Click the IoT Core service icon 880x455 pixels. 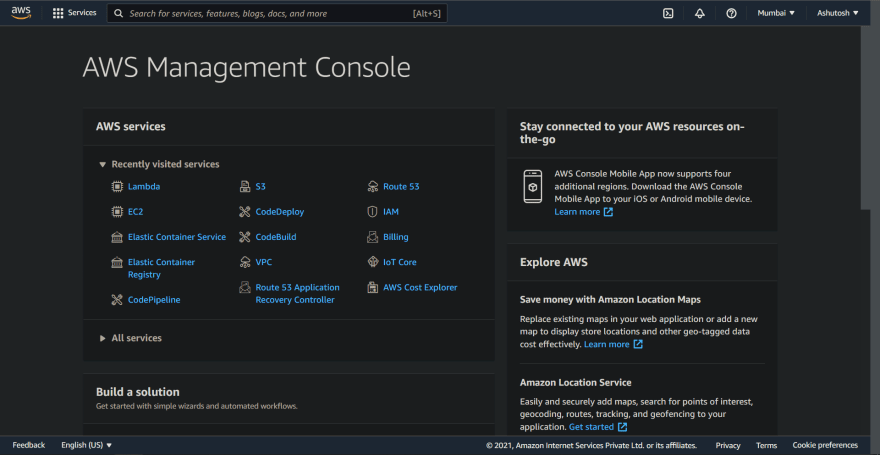pyautogui.click(x=373, y=262)
